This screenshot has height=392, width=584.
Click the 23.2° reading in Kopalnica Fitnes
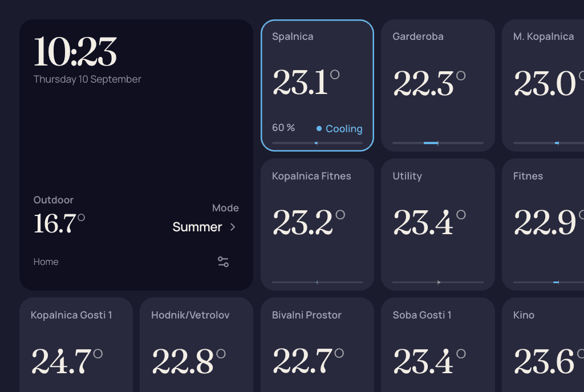point(309,222)
